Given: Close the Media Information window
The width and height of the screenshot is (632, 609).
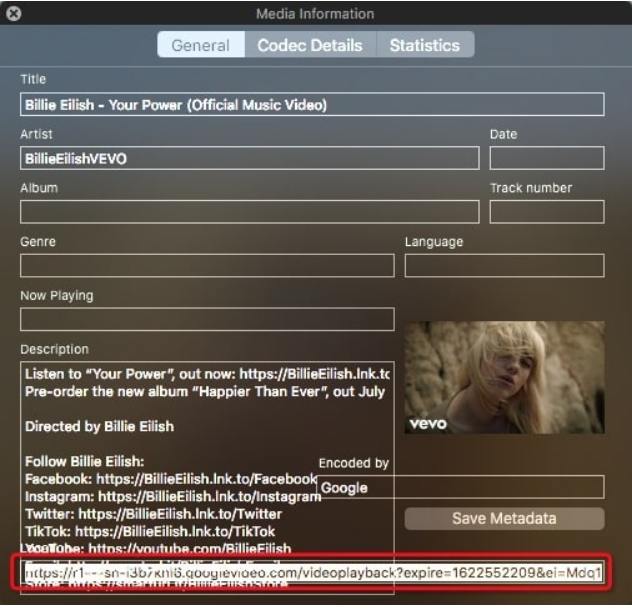Looking at the screenshot, I should tap(14, 15).
